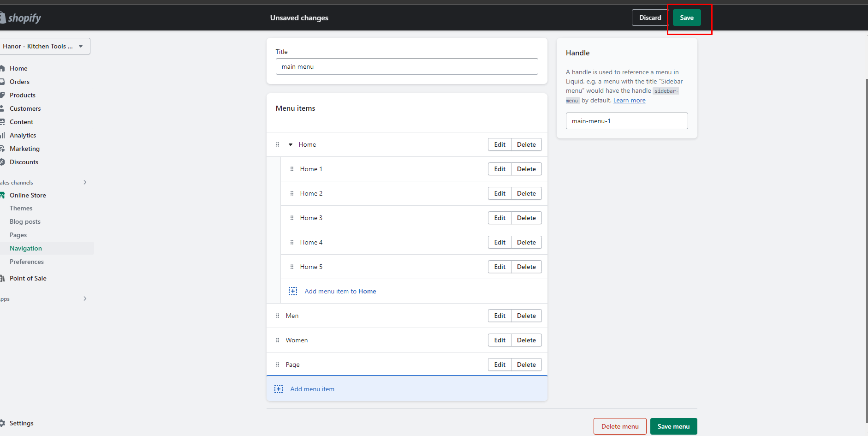Click the Save menu button
This screenshot has width=868, height=436.
pyautogui.click(x=673, y=426)
